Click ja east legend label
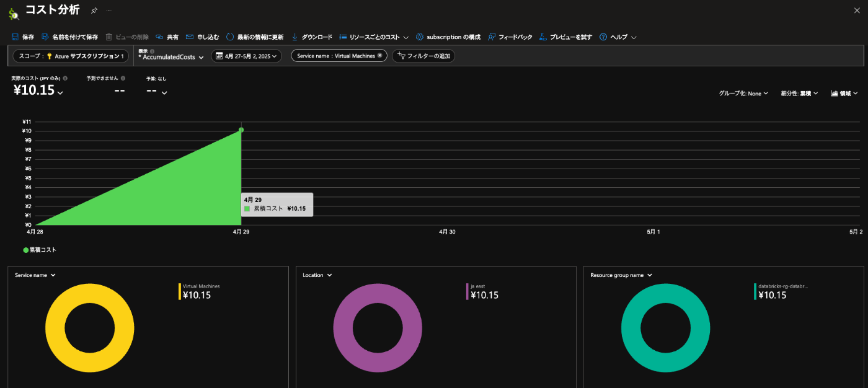This screenshot has width=868, height=388. 478,286
